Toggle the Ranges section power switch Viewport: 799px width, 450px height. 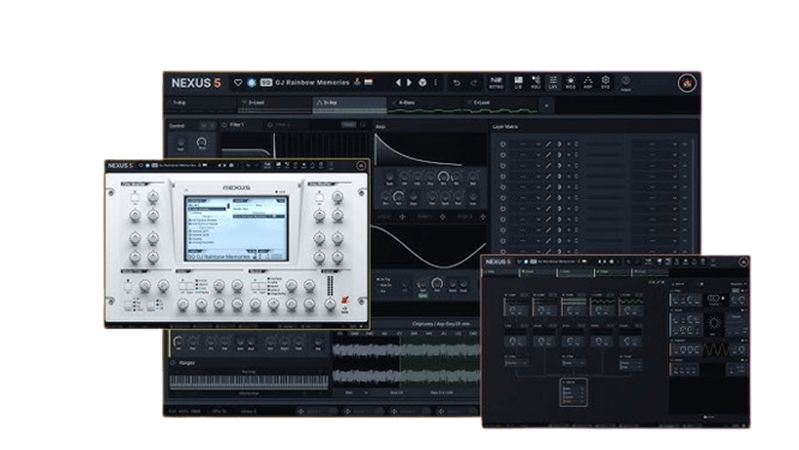(x=173, y=363)
